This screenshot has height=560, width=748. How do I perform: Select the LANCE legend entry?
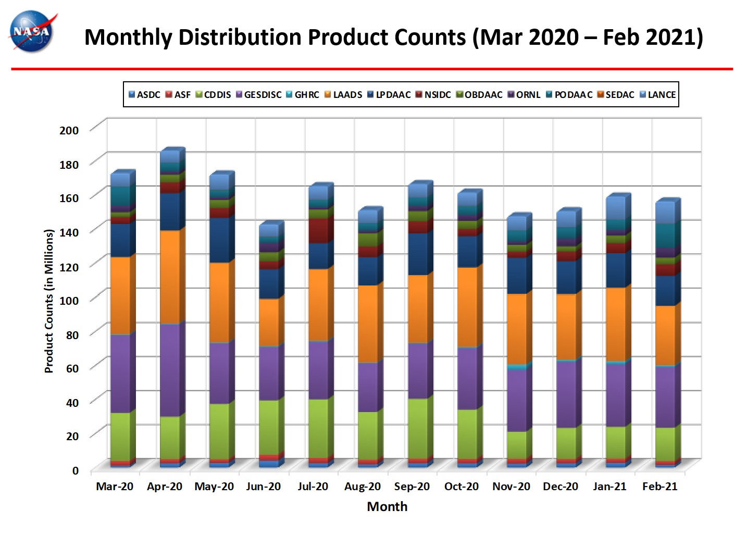pyautogui.click(x=657, y=94)
